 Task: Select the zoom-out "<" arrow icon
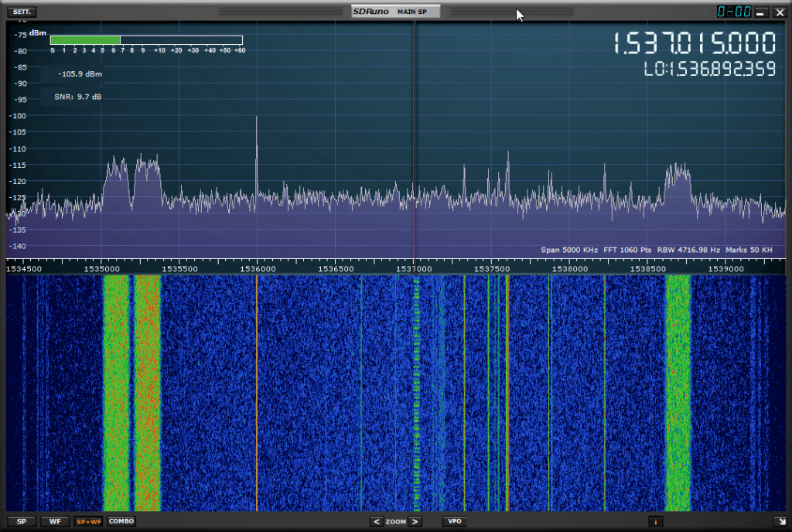(x=377, y=521)
